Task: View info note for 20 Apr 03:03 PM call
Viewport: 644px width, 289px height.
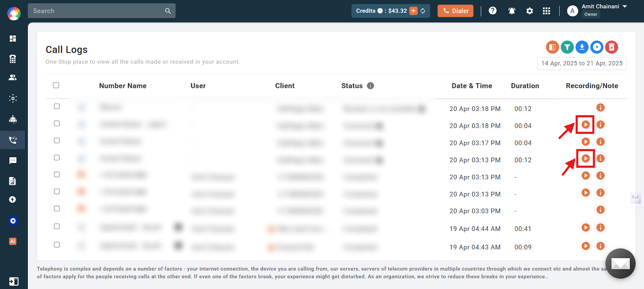Action: coord(600,210)
